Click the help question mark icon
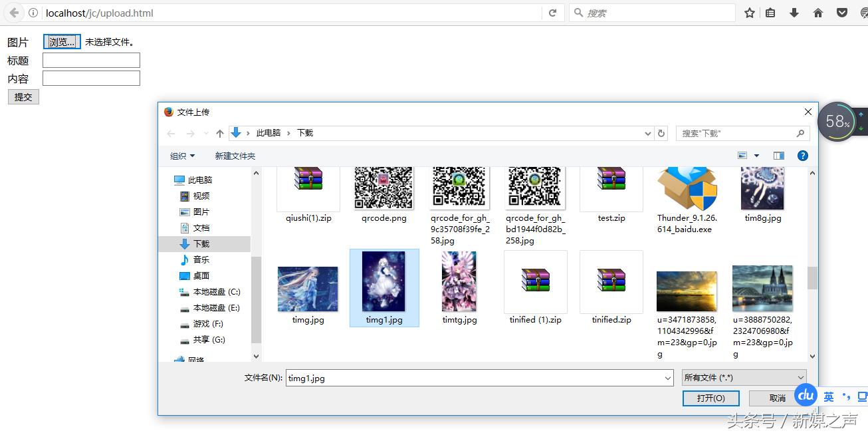 (x=802, y=155)
